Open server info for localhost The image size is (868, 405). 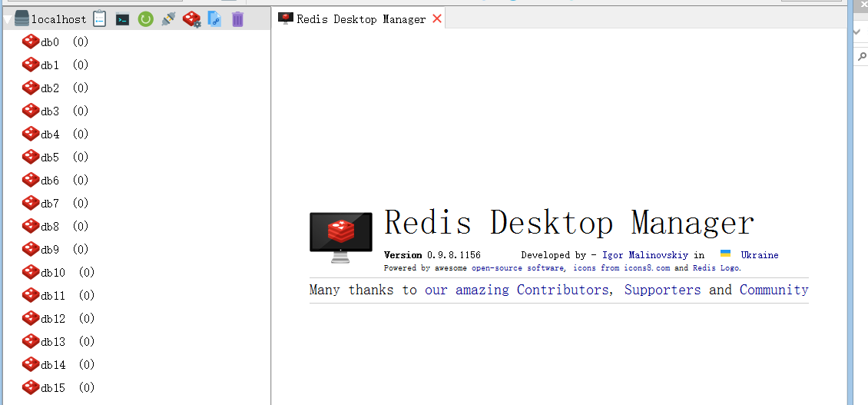tap(100, 19)
